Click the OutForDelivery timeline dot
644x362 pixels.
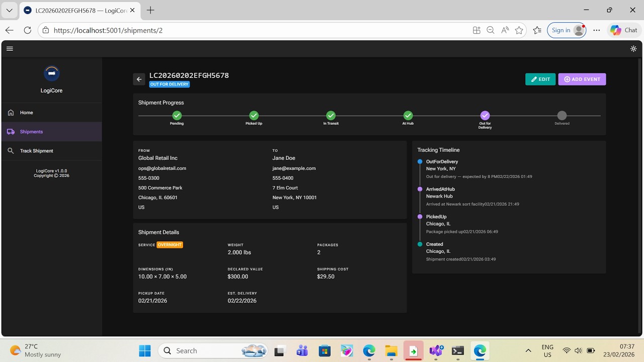point(420,162)
